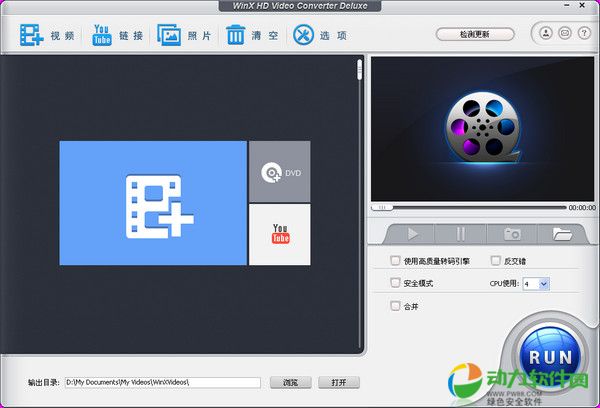Viewport: 600px width, 408px height.
Task: Toggle the 反交错 deinterlacing checkbox
Action: click(x=495, y=260)
